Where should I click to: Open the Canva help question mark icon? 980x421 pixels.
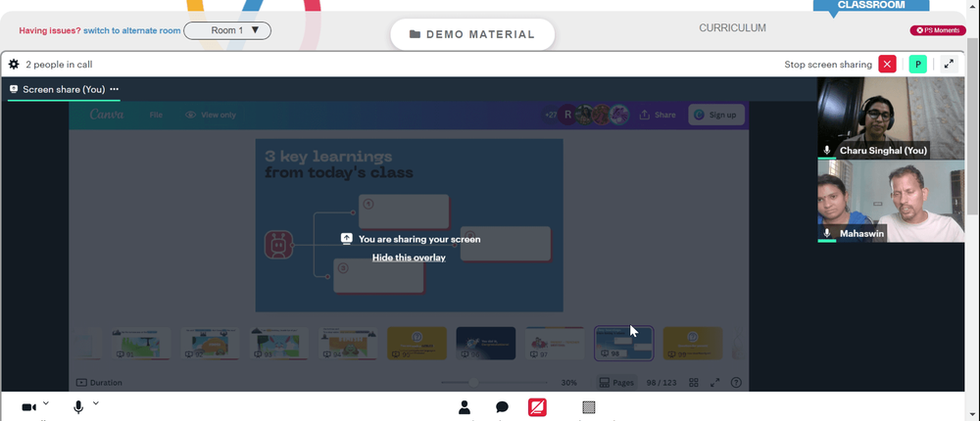point(736,382)
